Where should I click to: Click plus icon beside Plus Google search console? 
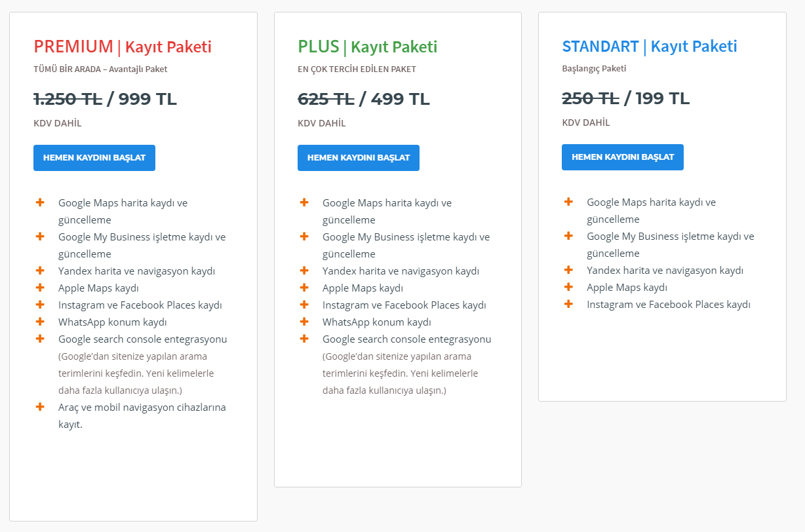[x=304, y=339]
